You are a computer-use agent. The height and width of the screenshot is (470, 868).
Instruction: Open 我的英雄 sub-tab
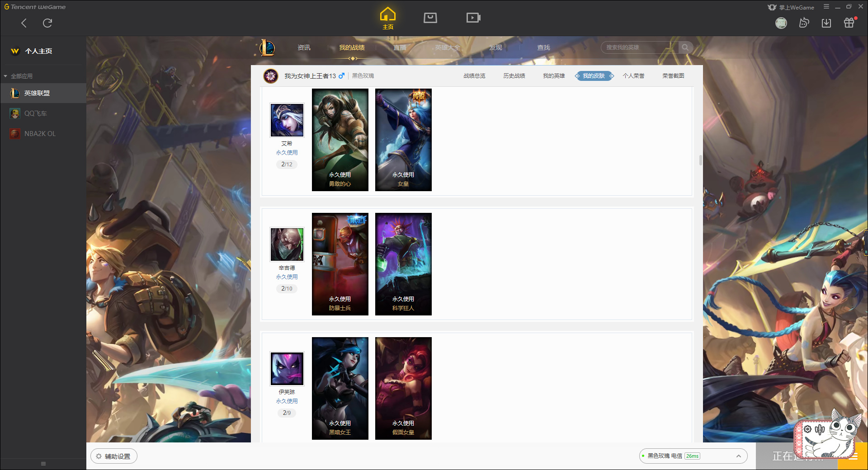[554, 76]
